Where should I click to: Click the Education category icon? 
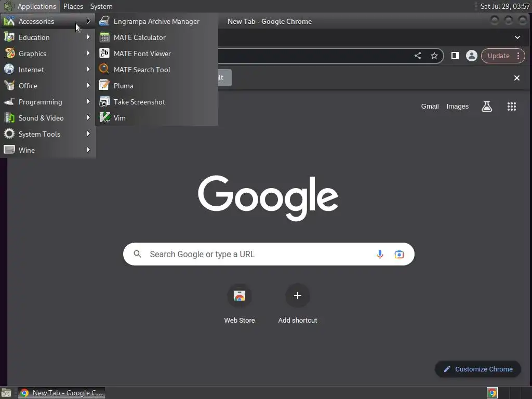click(9, 37)
